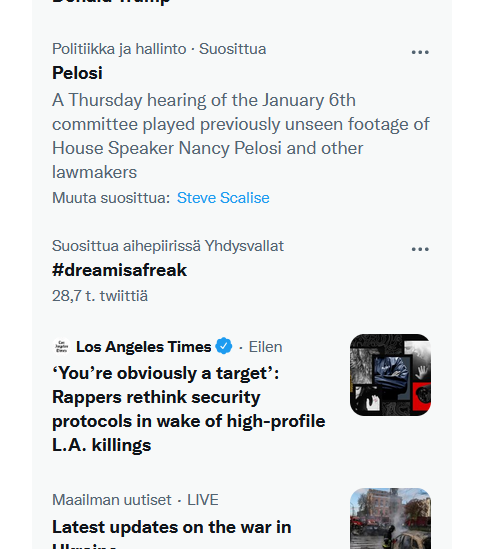Image resolution: width=477 pixels, height=549 pixels.
Task: Click the Politiikka ja hallinto category label
Action: point(119,49)
